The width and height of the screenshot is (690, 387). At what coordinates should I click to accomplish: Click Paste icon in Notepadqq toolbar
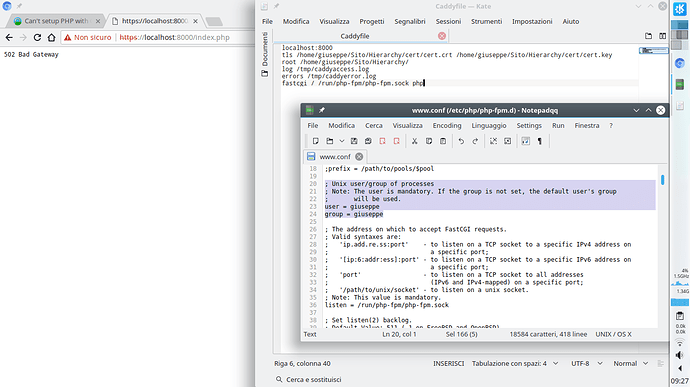point(443,141)
